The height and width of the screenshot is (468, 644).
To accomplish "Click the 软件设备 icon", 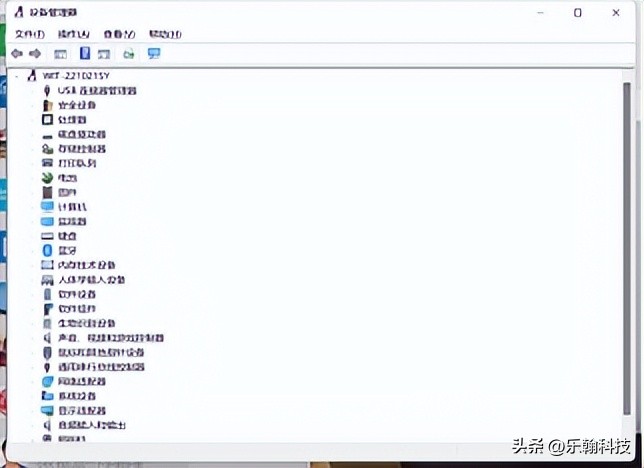I will (48, 294).
